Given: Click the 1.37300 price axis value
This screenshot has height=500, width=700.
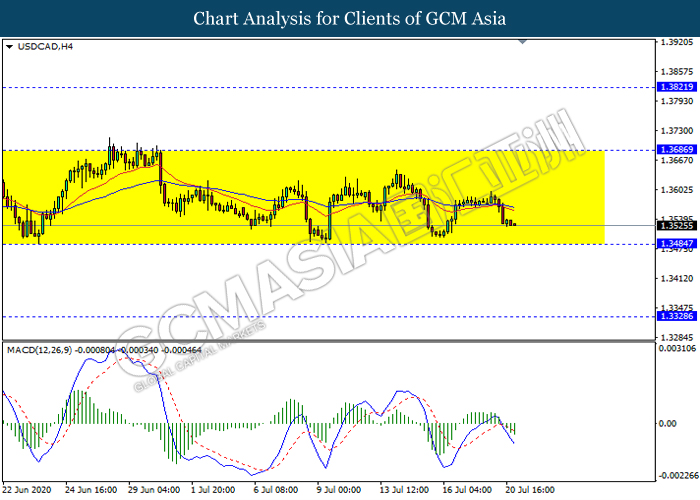Looking at the screenshot, I should [677, 131].
